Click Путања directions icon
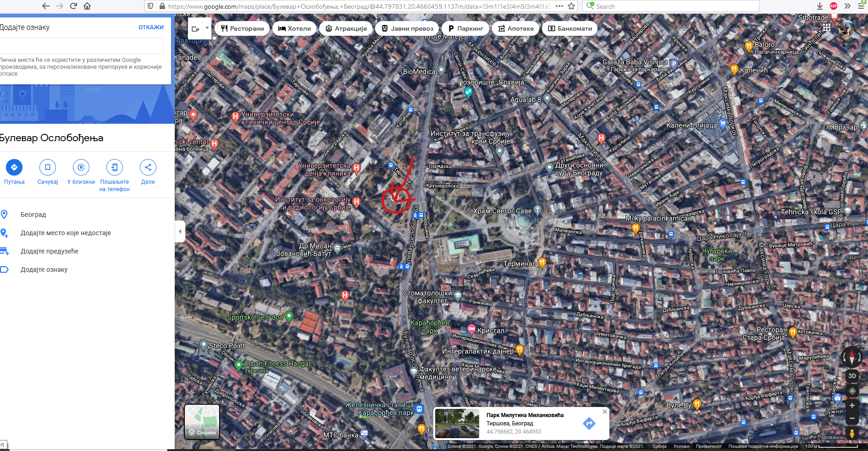 (14, 167)
